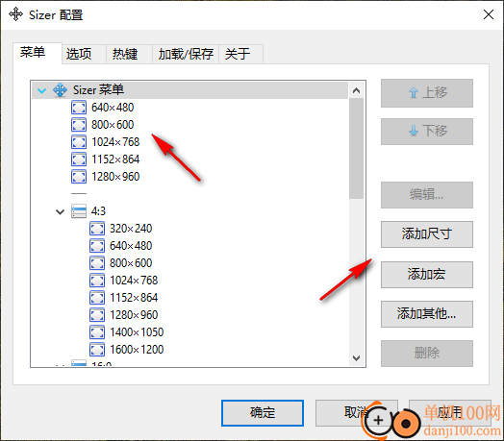Click the 添加尺寸 button

point(427,234)
